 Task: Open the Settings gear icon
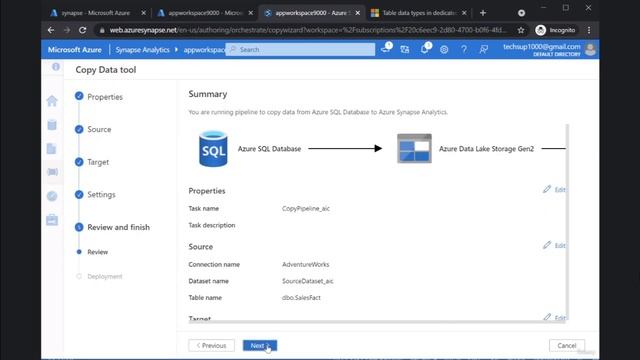pos(444,49)
